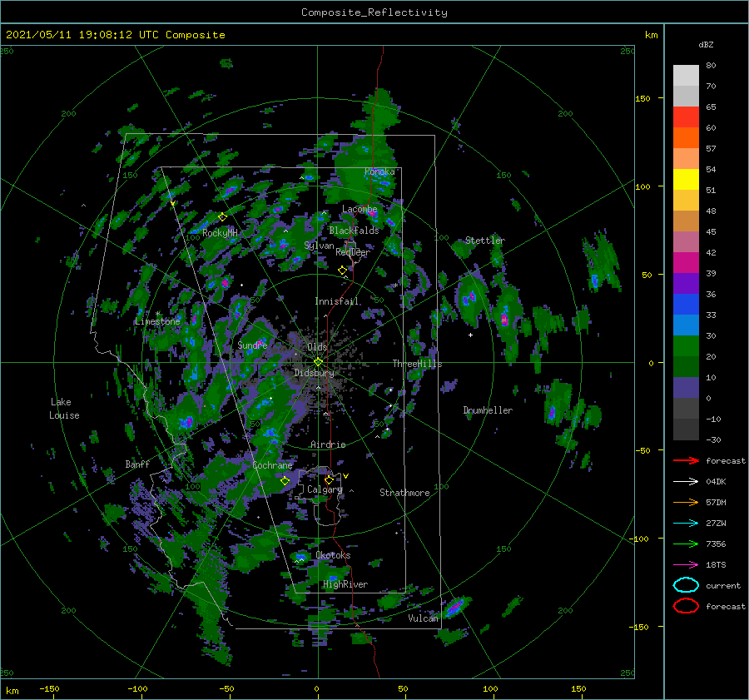Click the Strathmore city label
The height and width of the screenshot is (700, 749).
coord(404,493)
